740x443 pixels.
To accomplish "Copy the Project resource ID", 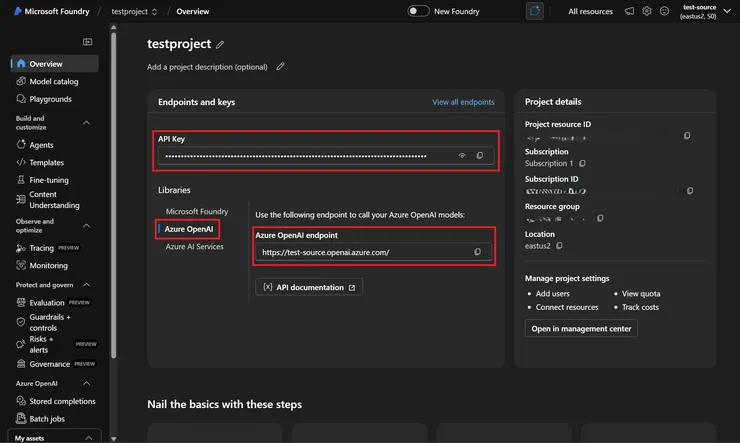I will (687, 135).
